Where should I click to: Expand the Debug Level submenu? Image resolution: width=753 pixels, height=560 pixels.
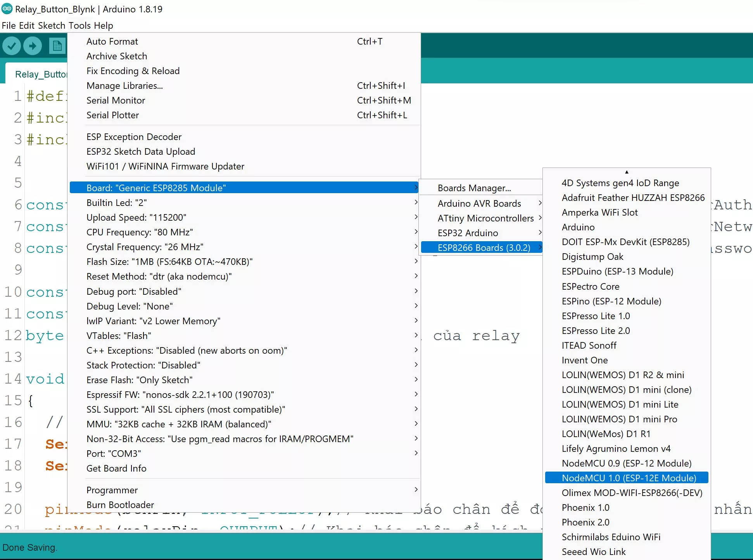tap(244, 306)
